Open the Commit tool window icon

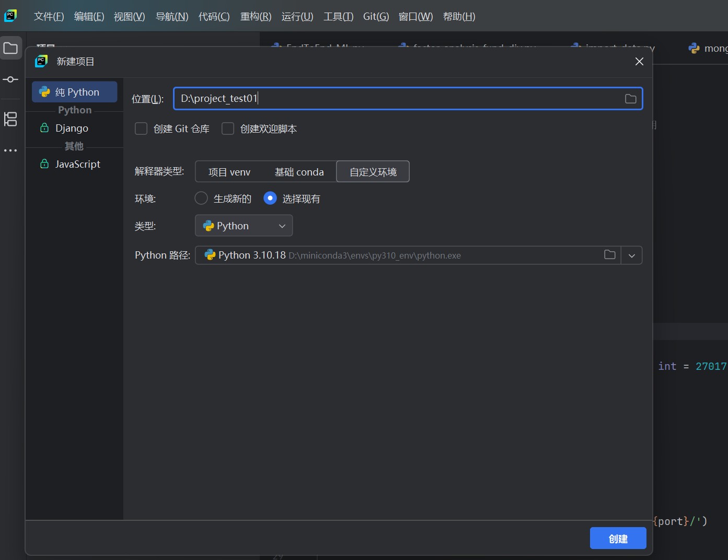pyautogui.click(x=10, y=79)
